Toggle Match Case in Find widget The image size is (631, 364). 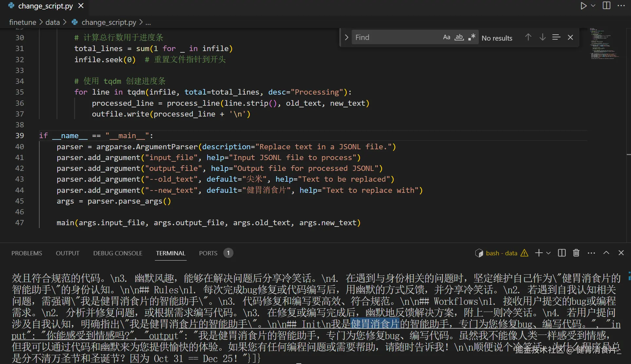coord(446,37)
